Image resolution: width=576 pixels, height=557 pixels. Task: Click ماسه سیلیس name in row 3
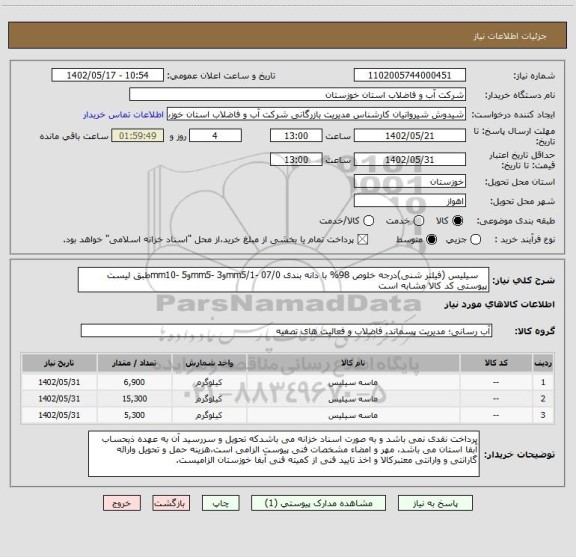(353, 416)
